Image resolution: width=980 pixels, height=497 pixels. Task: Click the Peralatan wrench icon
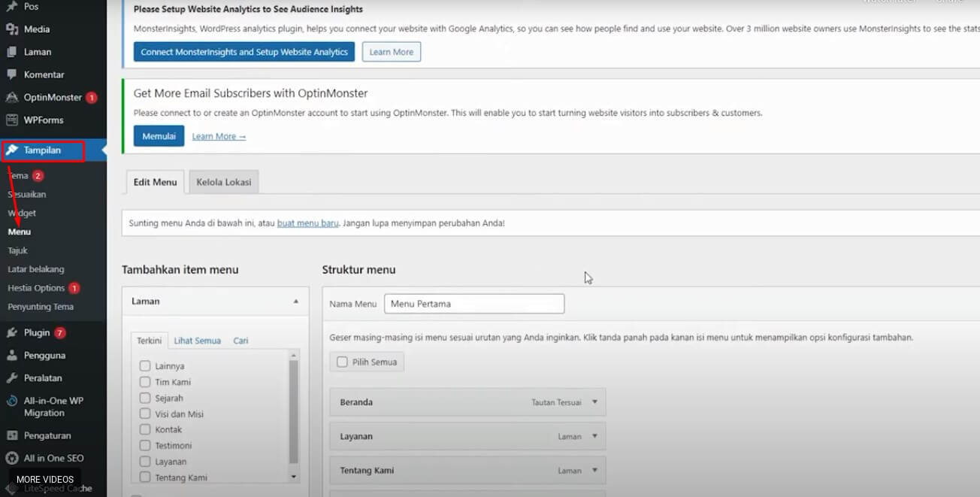11,377
